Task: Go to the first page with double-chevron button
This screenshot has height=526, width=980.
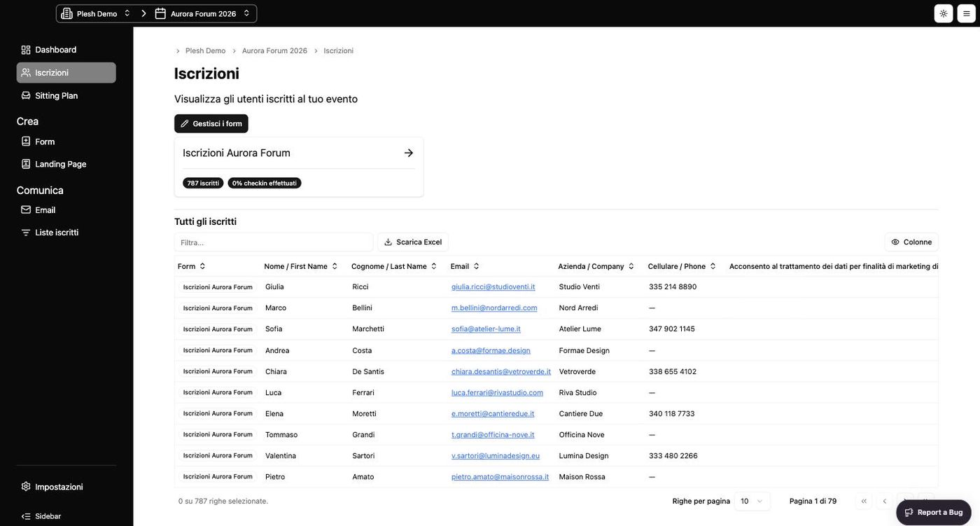Action: coord(864,501)
